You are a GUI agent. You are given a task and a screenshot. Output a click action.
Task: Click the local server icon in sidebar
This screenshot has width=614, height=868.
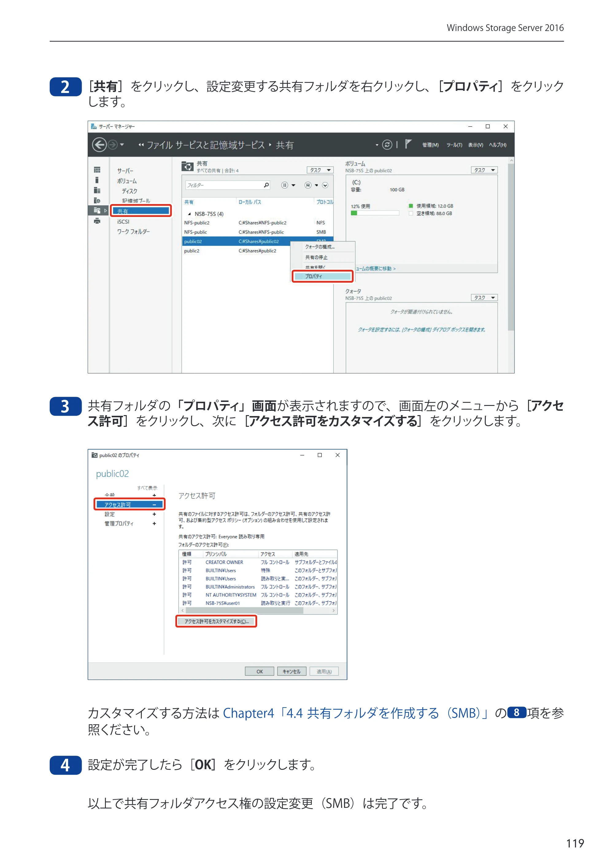coord(97,180)
